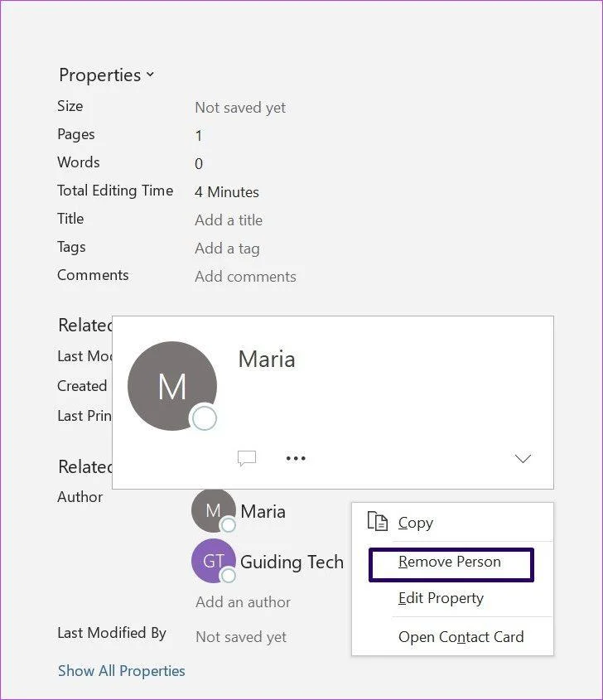Click the Last Modified By label

(x=112, y=633)
